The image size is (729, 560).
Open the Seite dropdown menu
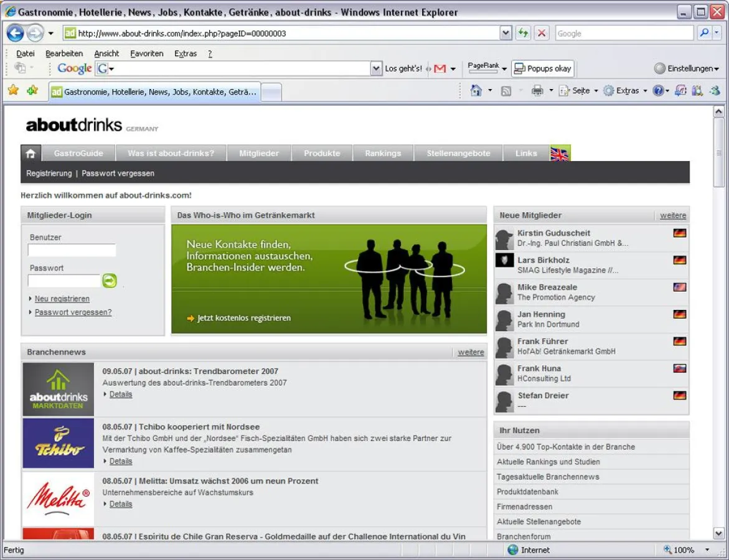point(579,91)
